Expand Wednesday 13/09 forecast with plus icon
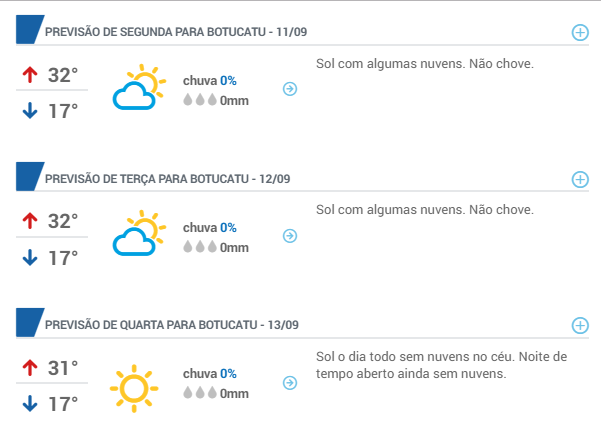The width and height of the screenshot is (601, 447). (x=580, y=325)
